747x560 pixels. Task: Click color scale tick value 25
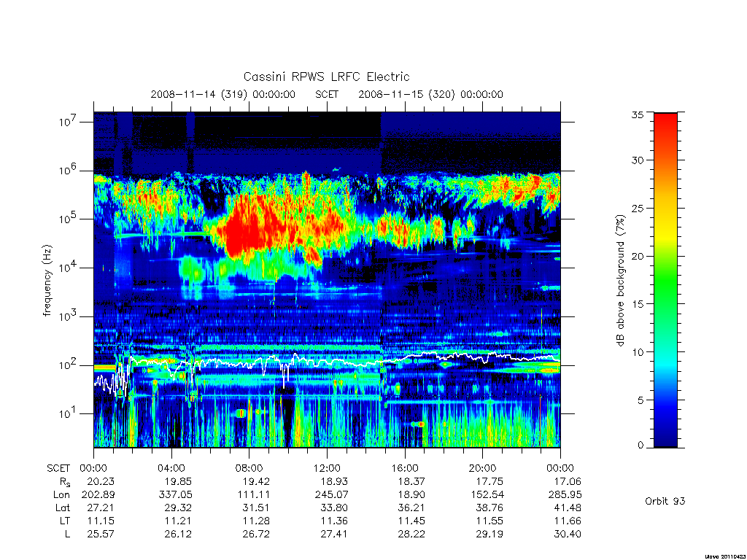(x=637, y=208)
